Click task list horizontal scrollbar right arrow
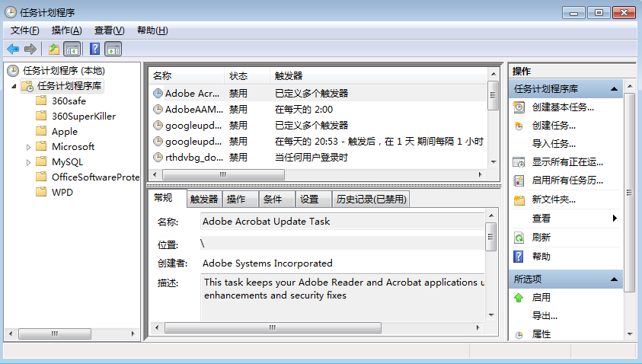 (x=481, y=175)
